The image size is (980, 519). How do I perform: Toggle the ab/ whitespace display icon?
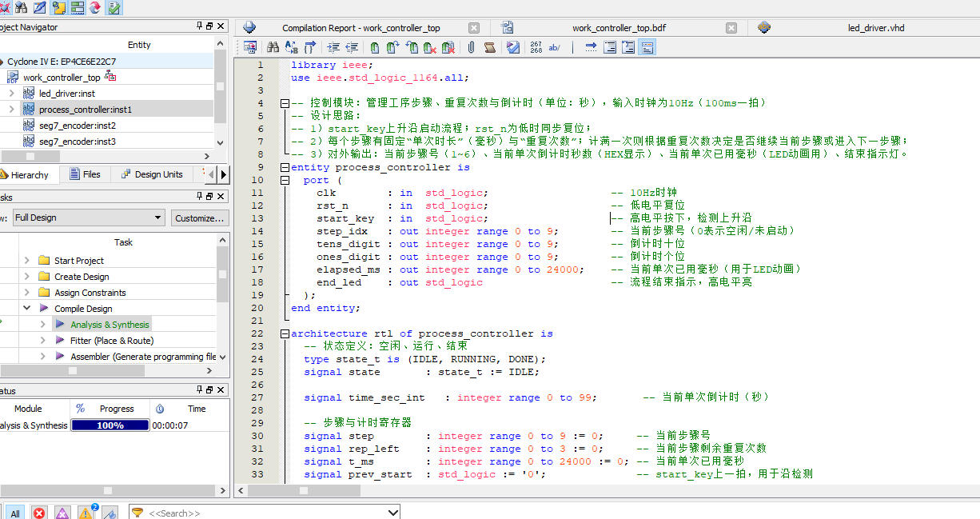coord(554,47)
